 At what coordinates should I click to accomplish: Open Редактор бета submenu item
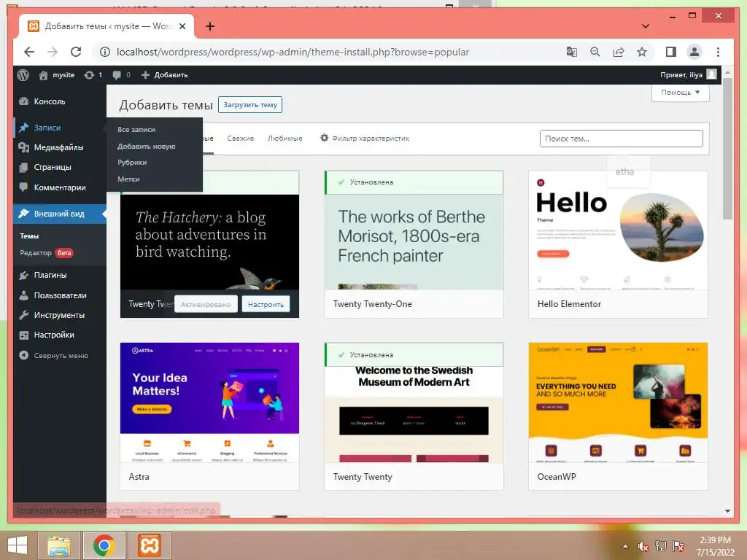46,253
